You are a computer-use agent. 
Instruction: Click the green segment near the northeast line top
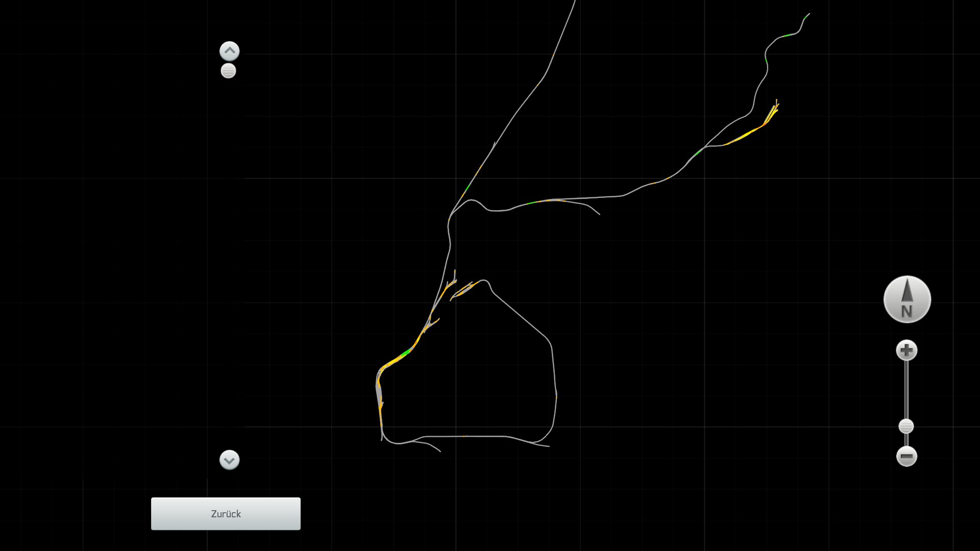coord(788,35)
